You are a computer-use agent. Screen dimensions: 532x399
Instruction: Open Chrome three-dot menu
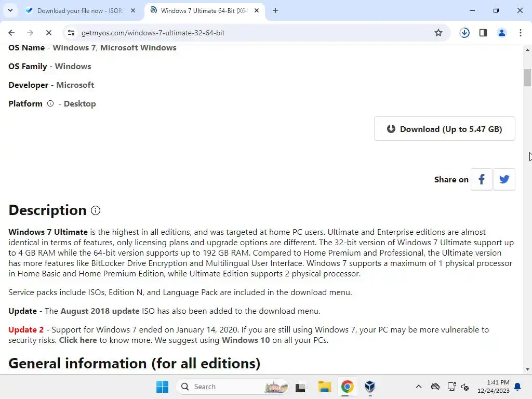[x=521, y=33]
